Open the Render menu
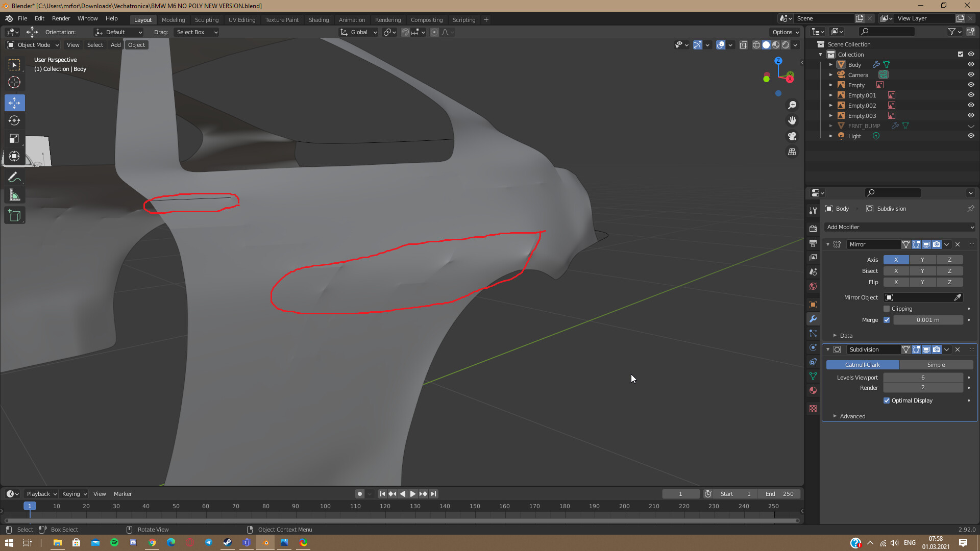The width and height of the screenshot is (980, 551). coord(61,18)
